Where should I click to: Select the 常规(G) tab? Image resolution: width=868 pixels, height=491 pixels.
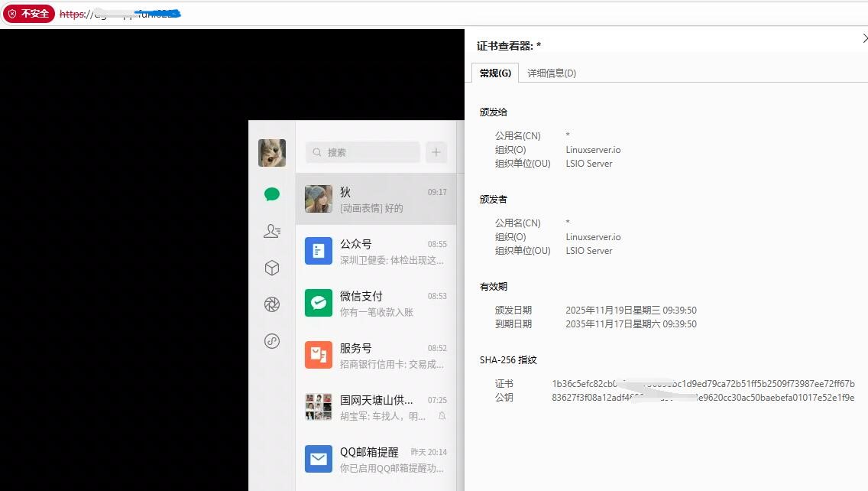pyautogui.click(x=495, y=73)
